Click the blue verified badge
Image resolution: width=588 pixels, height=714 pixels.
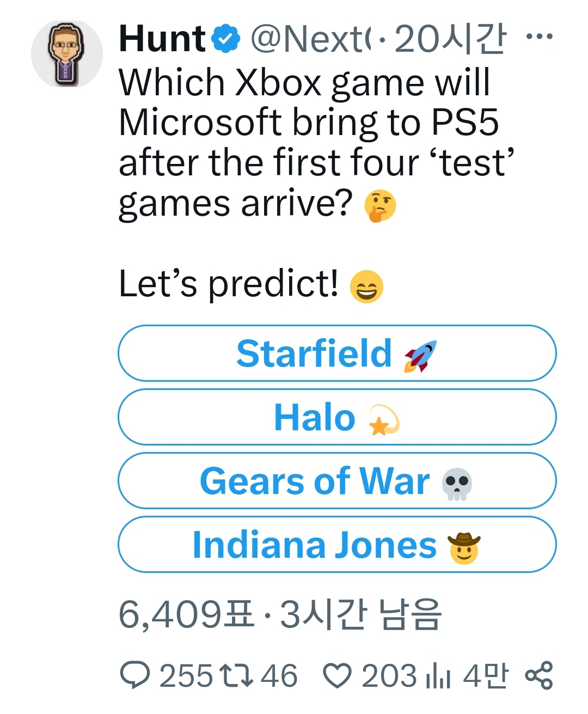[x=225, y=39]
